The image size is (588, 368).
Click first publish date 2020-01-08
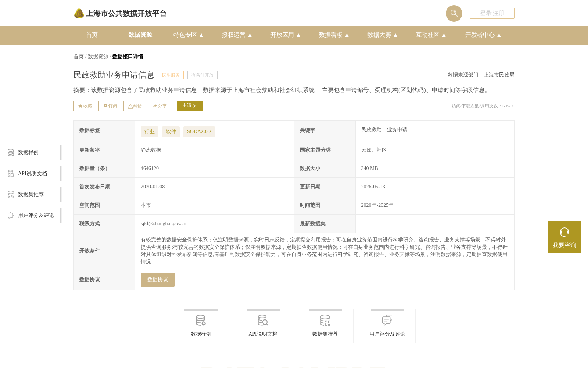[x=153, y=187]
